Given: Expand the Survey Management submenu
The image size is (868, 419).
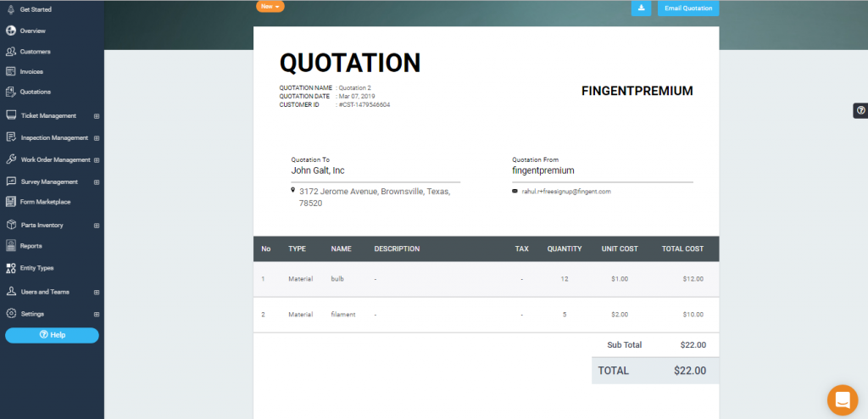Looking at the screenshot, I should pos(97,182).
